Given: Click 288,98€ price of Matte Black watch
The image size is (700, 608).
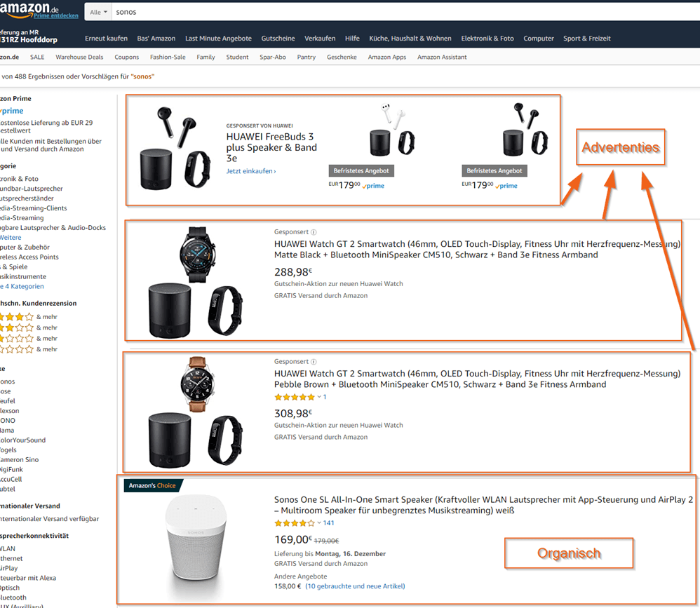Looking at the screenshot, I should (x=293, y=272).
